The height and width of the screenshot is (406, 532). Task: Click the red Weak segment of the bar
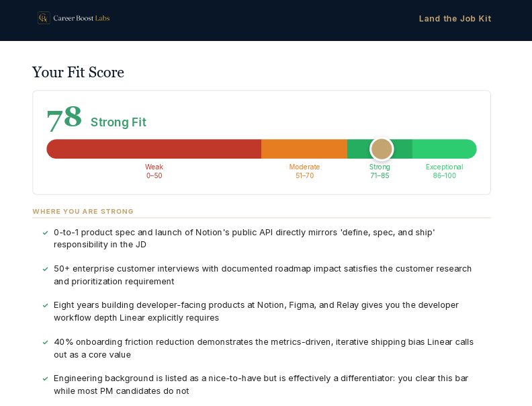tap(154, 149)
